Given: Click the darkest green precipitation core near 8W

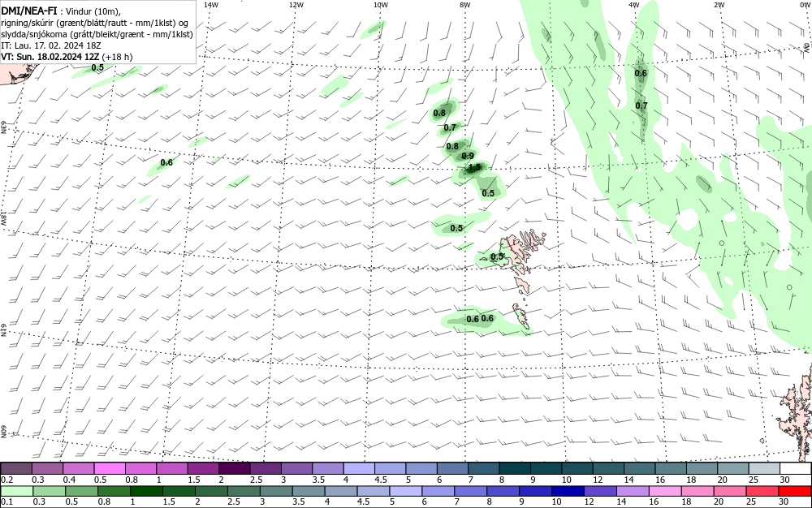Looking at the screenshot, I should point(474,168).
